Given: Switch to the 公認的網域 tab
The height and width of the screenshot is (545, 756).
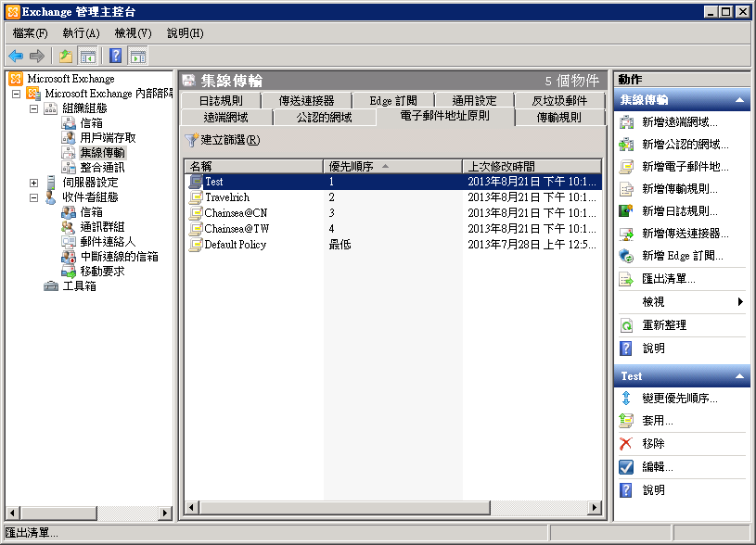Looking at the screenshot, I should (324, 117).
